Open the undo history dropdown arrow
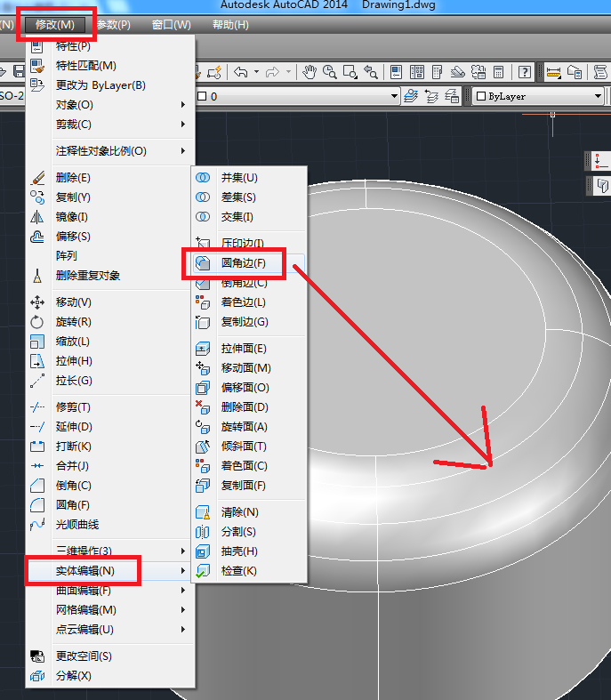 pos(257,72)
